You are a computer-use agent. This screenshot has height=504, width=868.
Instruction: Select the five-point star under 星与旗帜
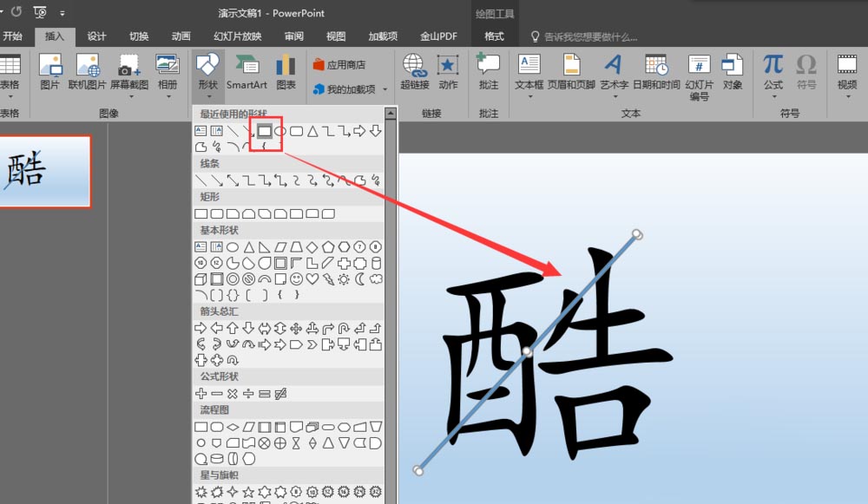248,491
